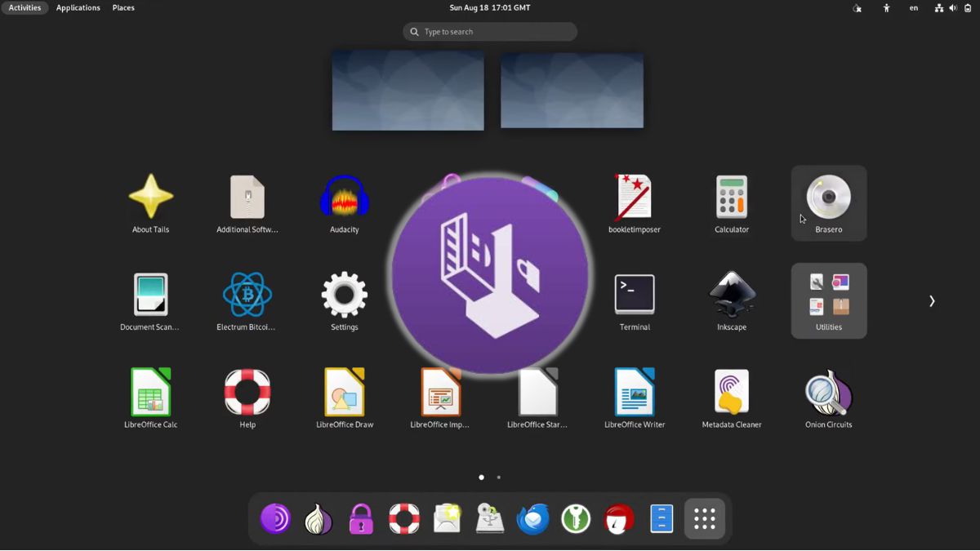This screenshot has width=980, height=551.
Task: Open Tor status onion indicator
Action: (857, 7)
